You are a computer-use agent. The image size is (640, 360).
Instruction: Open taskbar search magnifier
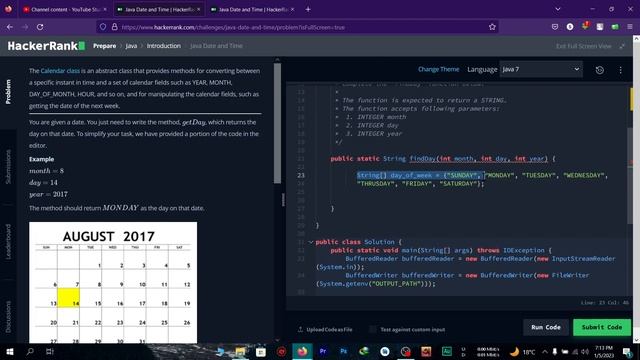(30, 351)
